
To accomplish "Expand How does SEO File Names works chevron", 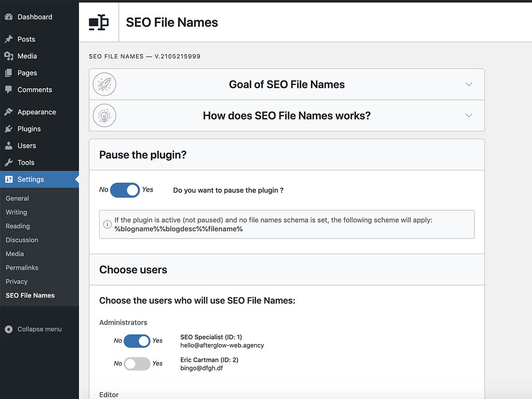I will [469, 115].
